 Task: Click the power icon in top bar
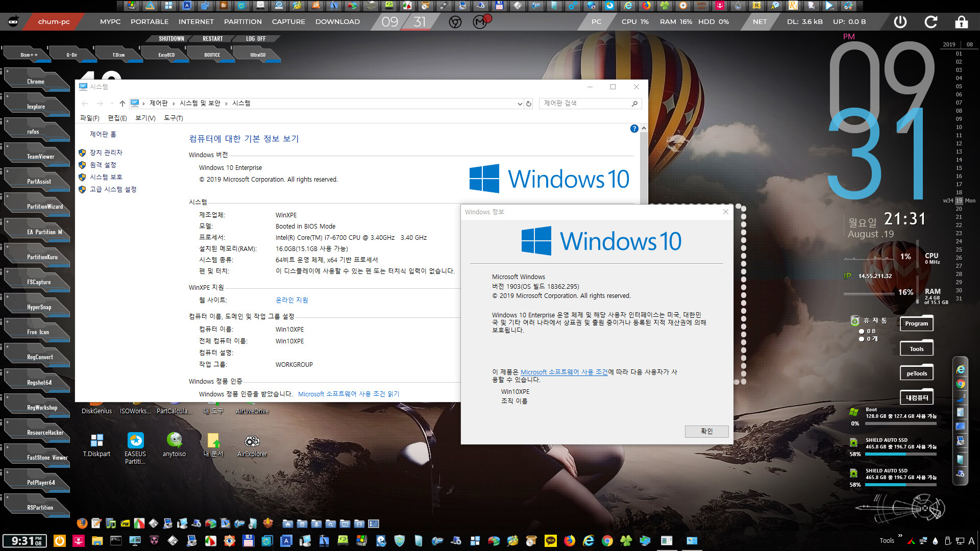pos(900,22)
